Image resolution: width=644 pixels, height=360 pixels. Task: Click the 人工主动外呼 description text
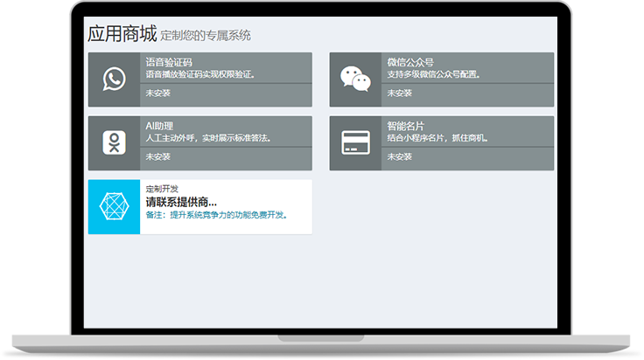pyautogui.click(x=208, y=138)
